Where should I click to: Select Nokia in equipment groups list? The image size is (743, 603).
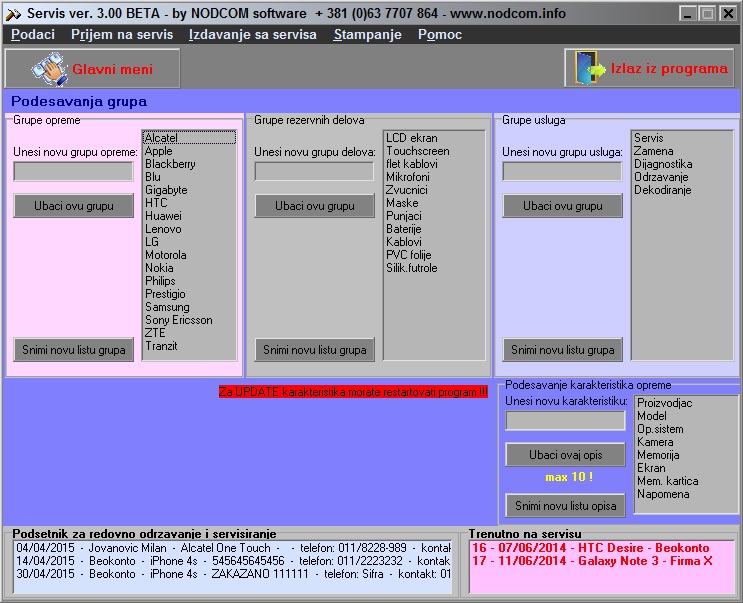click(189, 268)
